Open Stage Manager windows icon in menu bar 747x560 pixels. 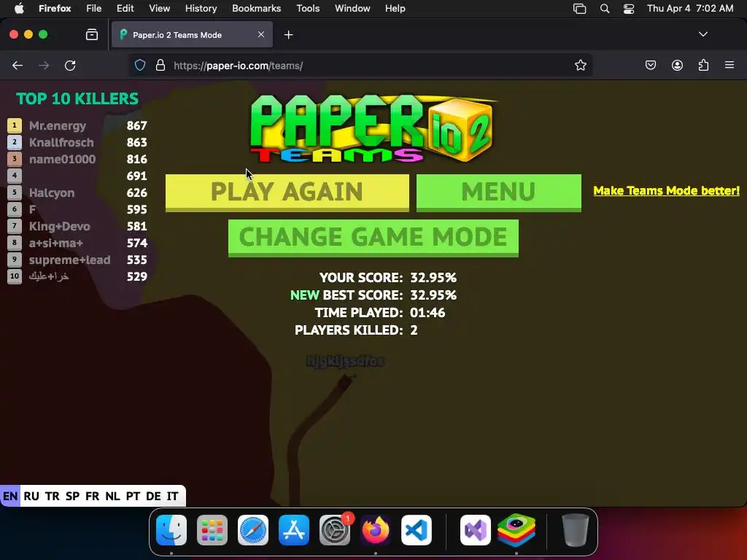579,9
